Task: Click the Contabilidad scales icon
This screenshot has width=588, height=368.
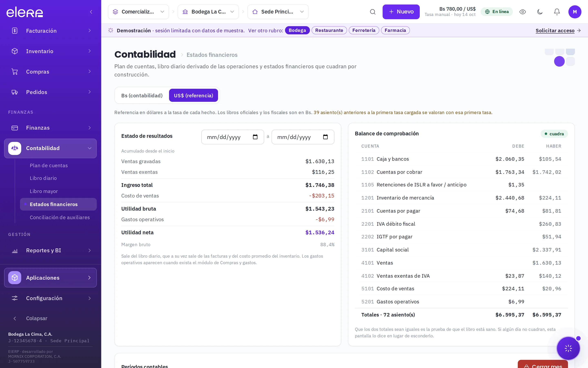Action: [x=14, y=148]
